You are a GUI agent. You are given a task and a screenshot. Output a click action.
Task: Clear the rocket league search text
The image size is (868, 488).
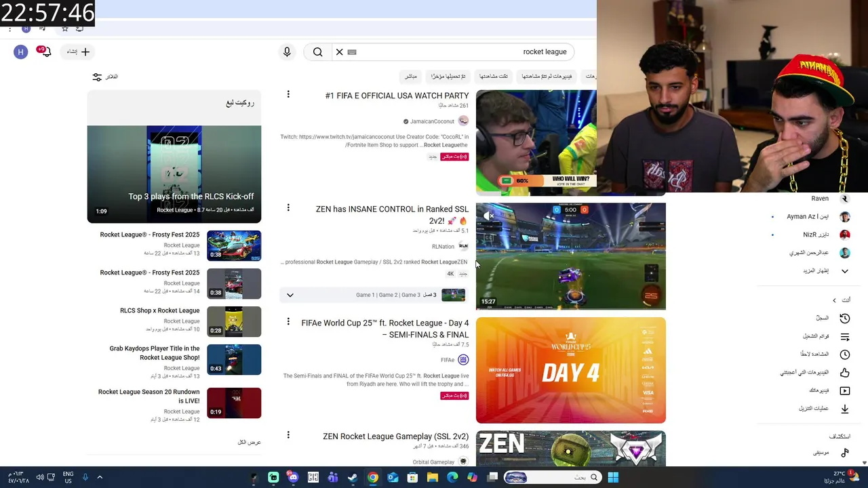(x=339, y=52)
